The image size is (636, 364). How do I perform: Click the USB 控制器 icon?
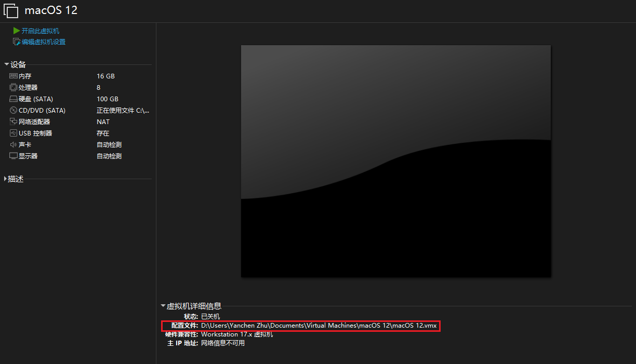[x=14, y=133]
